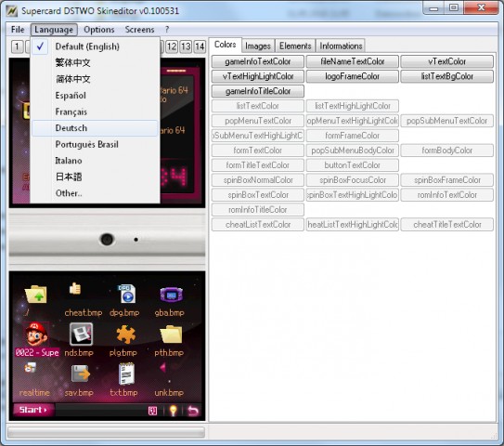Edit fileNameTextColor
Screen dimensions: 504x446
click(353, 61)
